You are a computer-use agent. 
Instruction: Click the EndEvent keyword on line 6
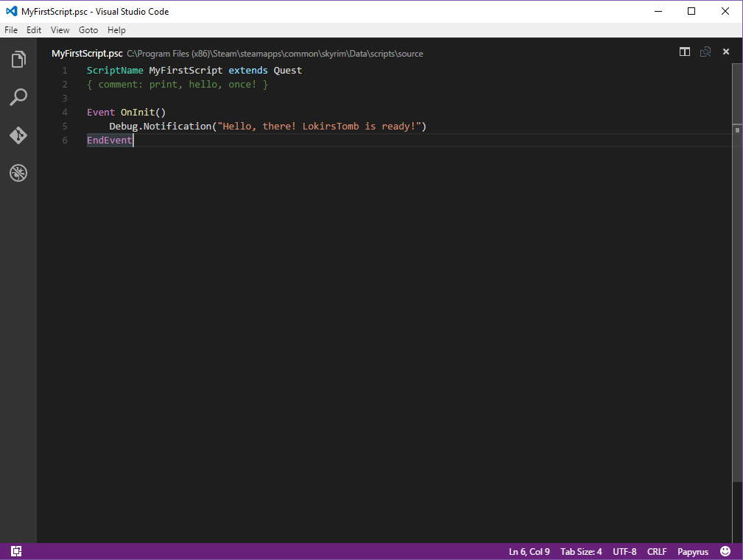coord(109,140)
